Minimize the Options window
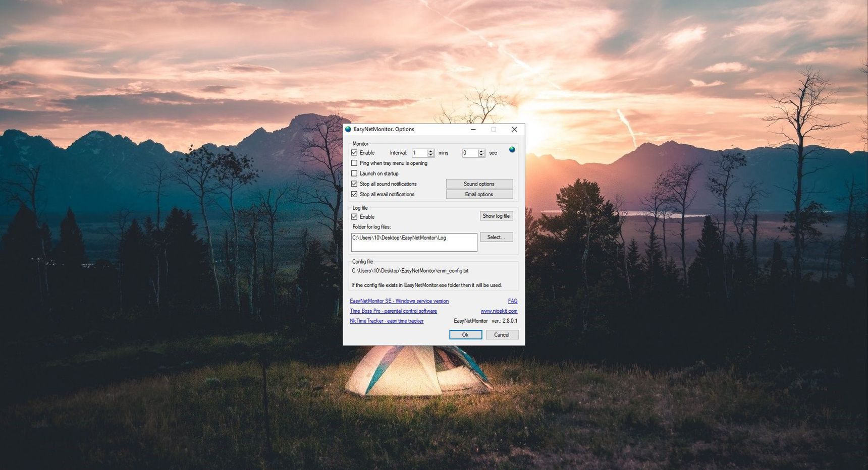This screenshot has width=868, height=470. (x=473, y=129)
